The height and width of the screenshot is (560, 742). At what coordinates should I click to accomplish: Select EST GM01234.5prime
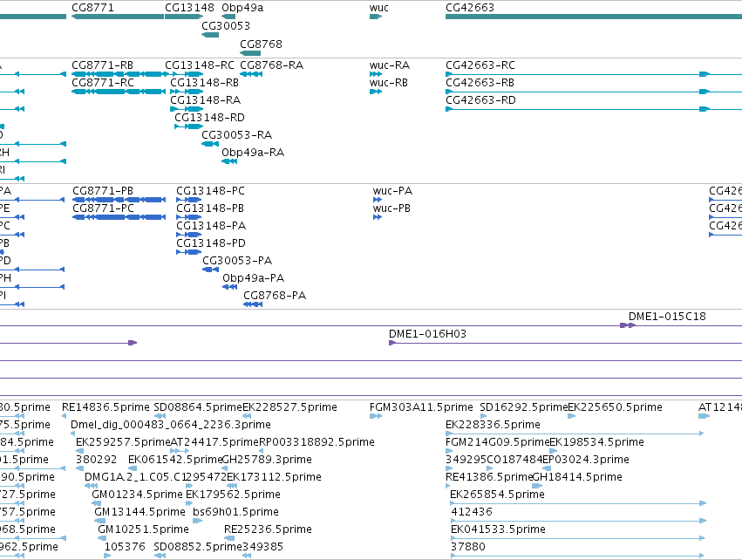(x=137, y=495)
